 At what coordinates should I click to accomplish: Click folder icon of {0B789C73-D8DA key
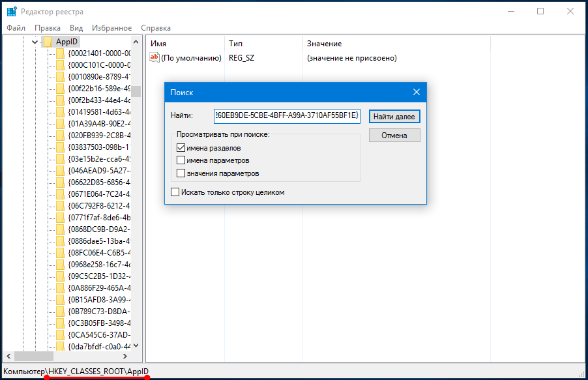point(60,311)
